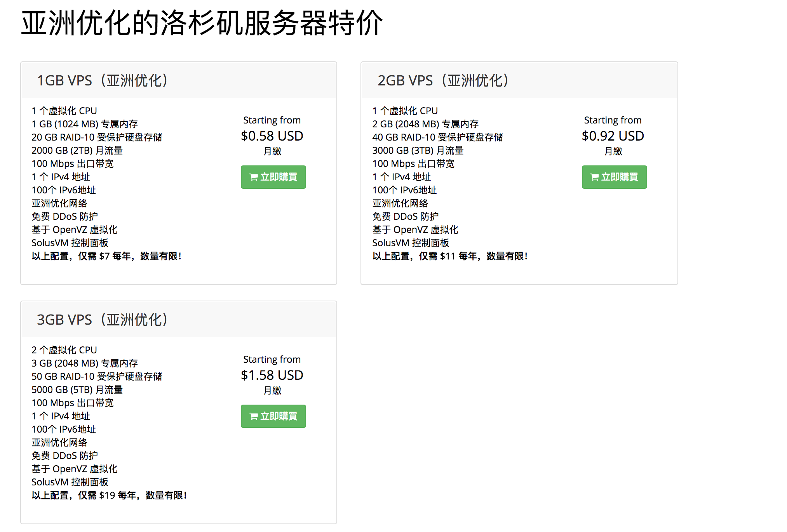Click text 以上配置，仅需 $11 每年
The width and height of the screenshot is (787, 532).
coord(425,256)
